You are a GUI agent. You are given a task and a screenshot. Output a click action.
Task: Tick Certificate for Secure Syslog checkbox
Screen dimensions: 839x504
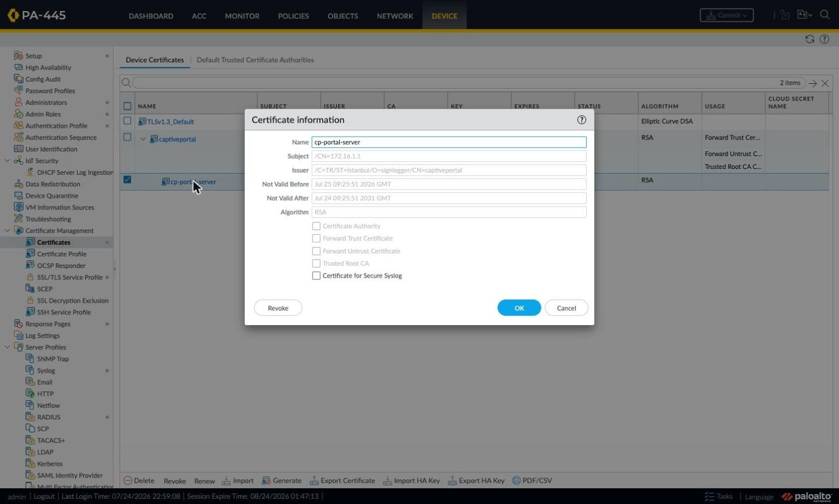(x=316, y=276)
